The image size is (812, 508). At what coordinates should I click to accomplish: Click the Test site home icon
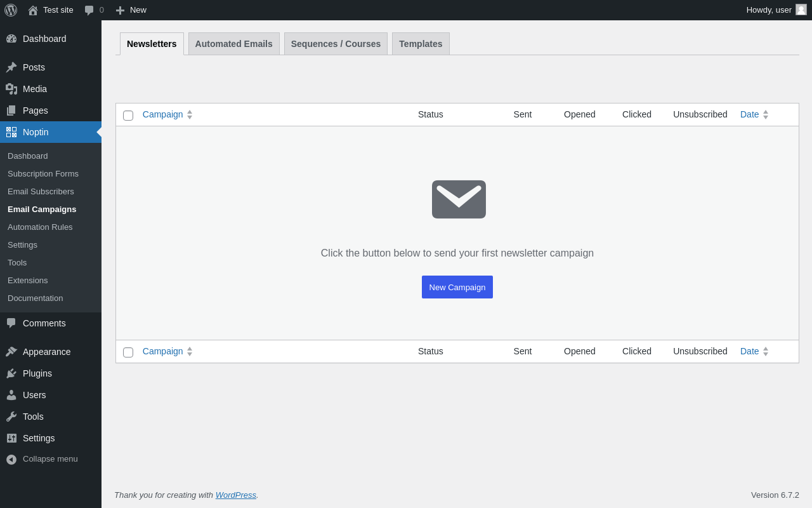click(x=33, y=10)
